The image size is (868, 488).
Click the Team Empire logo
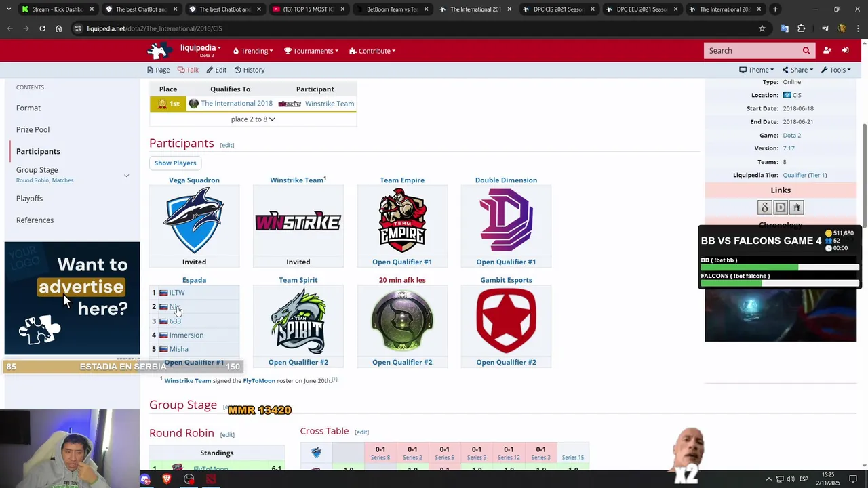(x=402, y=221)
